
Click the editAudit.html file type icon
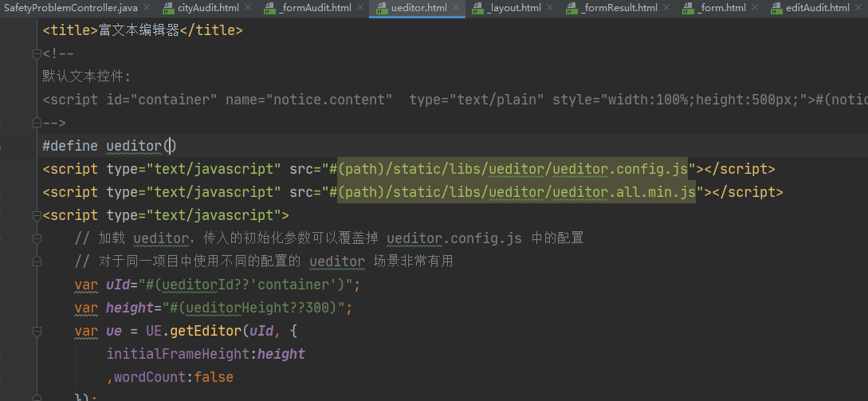pyautogui.click(x=776, y=9)
